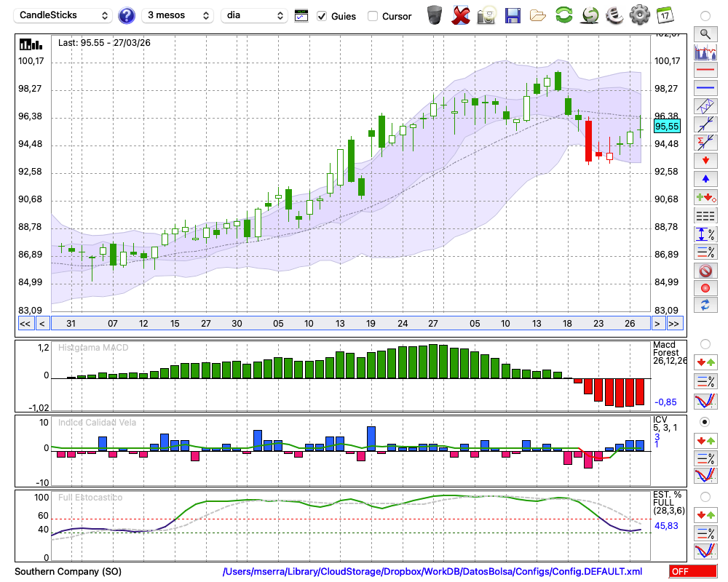This screenshot has height=582, width=728.
Task: Step chart back with < button
Action: coord(42,324)
